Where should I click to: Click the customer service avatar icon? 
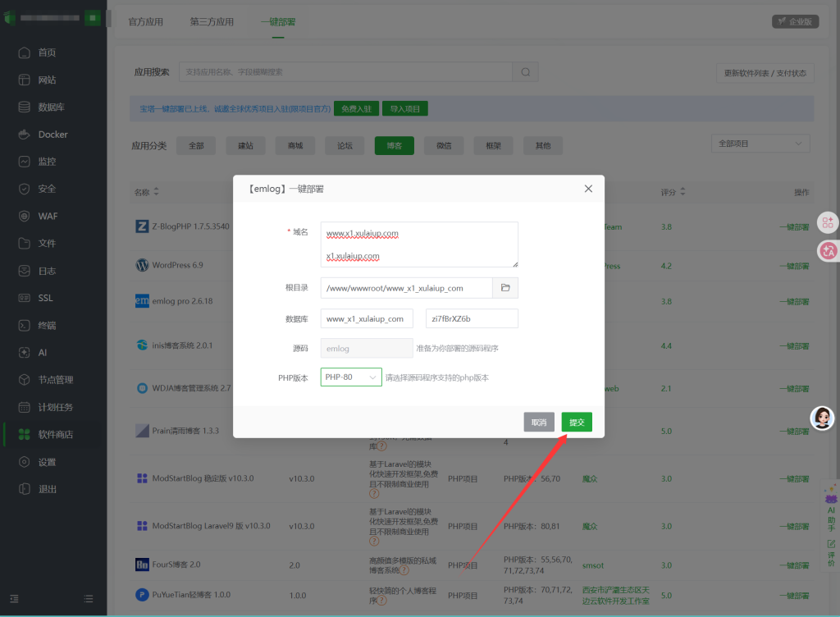(822, 418)
